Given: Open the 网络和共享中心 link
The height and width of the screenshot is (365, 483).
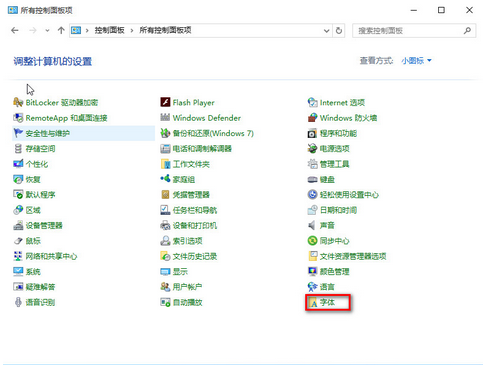Looking at the screenshot, I should 51,256.
